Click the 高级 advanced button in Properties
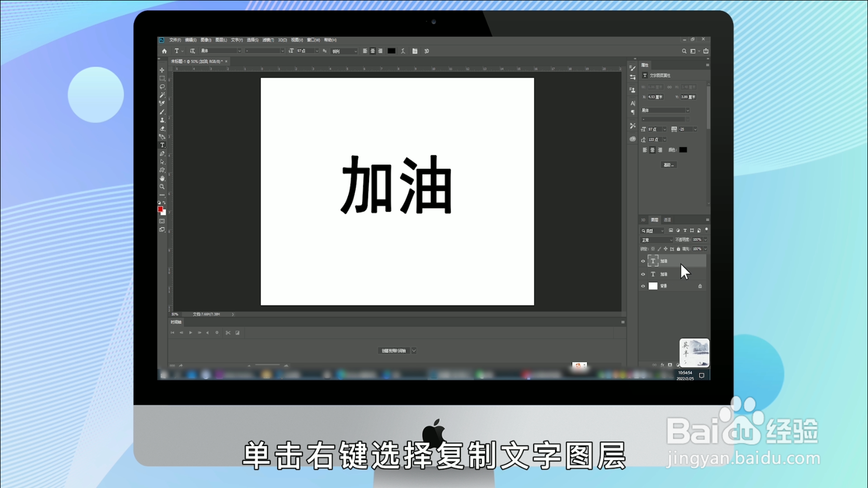This screenshot has width=868, height=488. tap(668, 164)
